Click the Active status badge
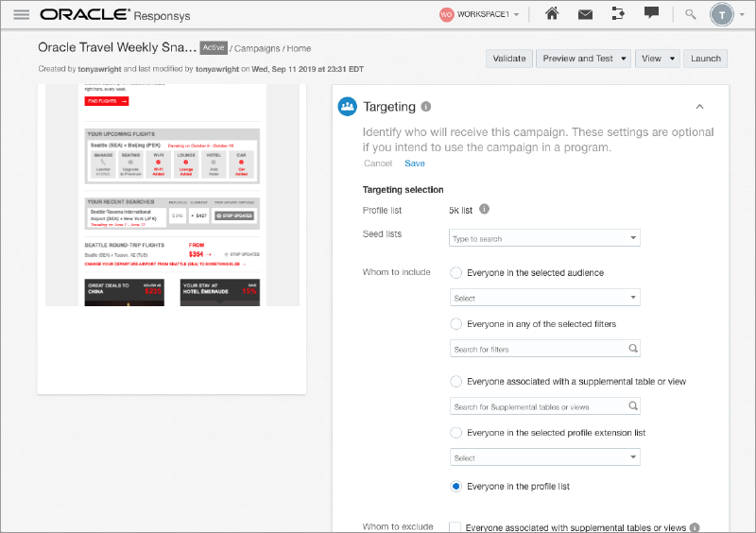The image size is (756, 533). (214, 47)
